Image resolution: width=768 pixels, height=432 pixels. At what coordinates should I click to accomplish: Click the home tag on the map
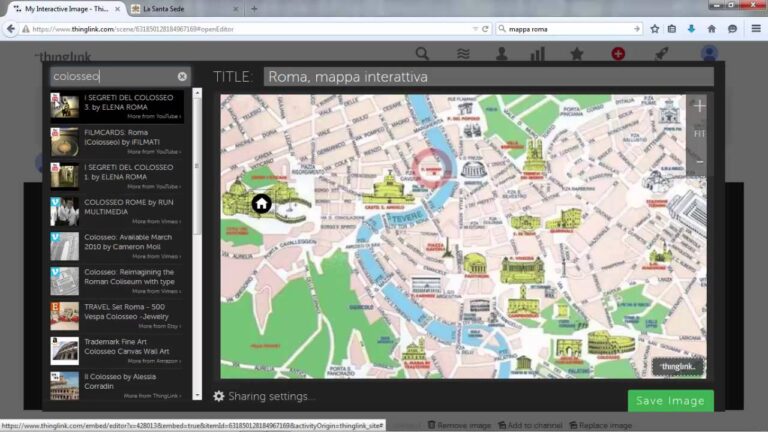click(262, 203)
